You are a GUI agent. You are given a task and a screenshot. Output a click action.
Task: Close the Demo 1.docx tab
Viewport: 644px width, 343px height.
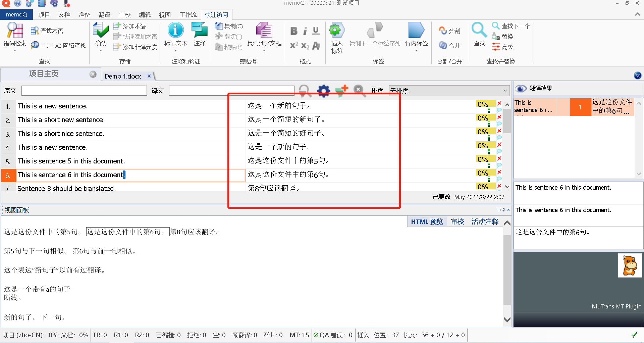(x=149, y=76)
